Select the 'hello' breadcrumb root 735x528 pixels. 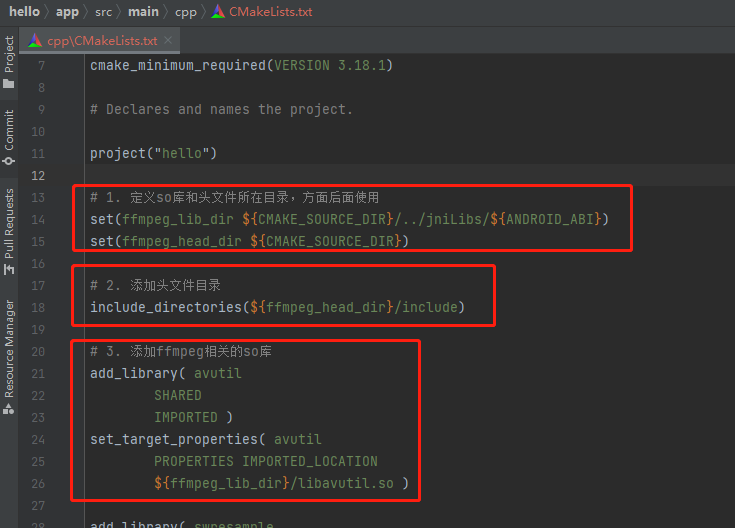click(24, 12)
